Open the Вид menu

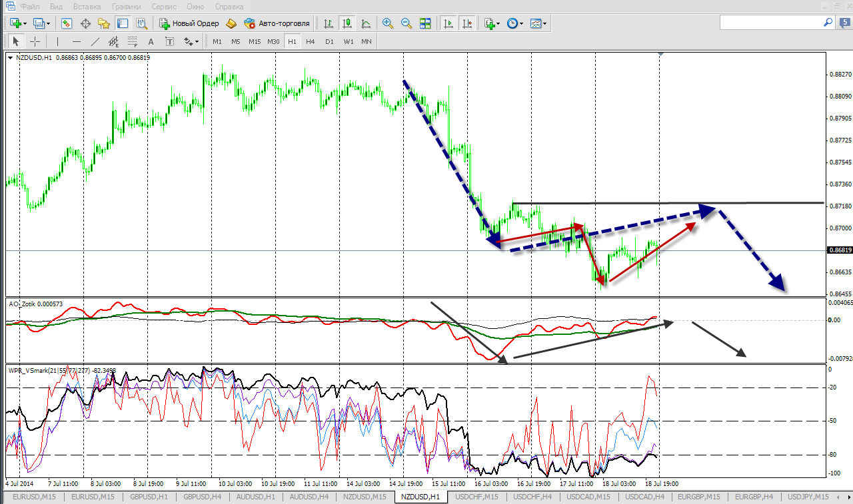pyautogui.click(x=57, y=6)
